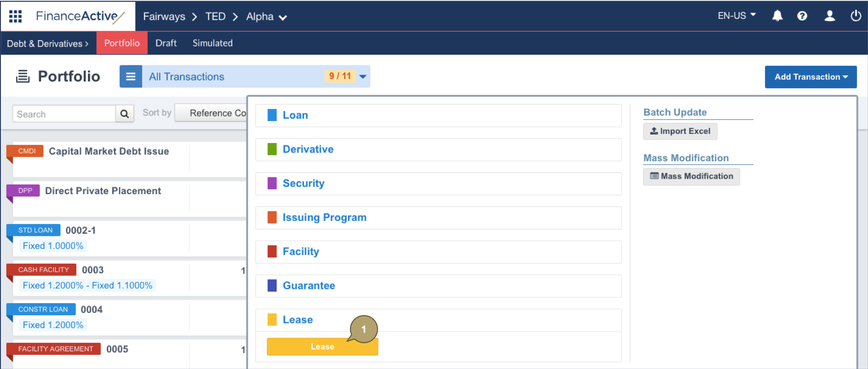Viewport: 868px width, 369px height.
Task: Open CASH FACILITY 0003 transaction
Action: click(92, 270)
